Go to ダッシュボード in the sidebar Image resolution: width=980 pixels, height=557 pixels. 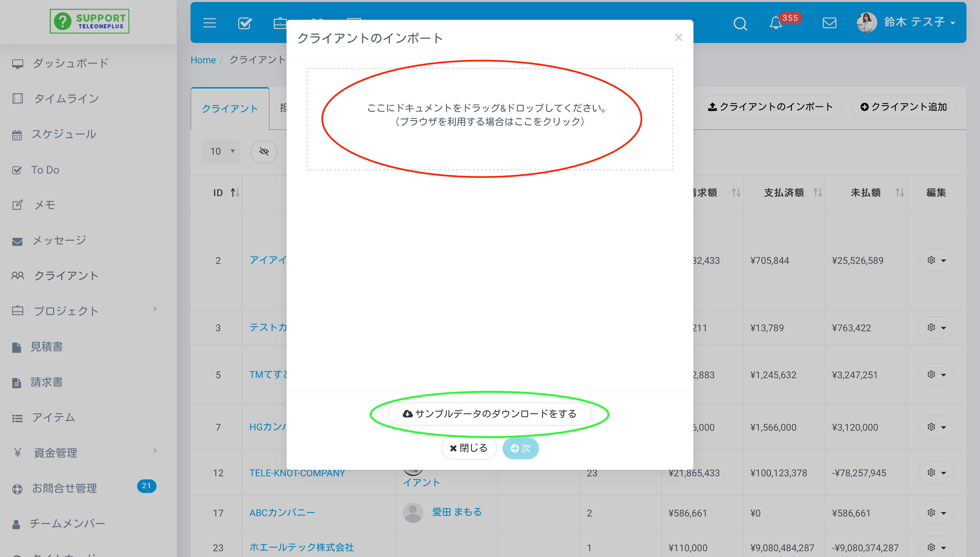[x=71, y=63]
